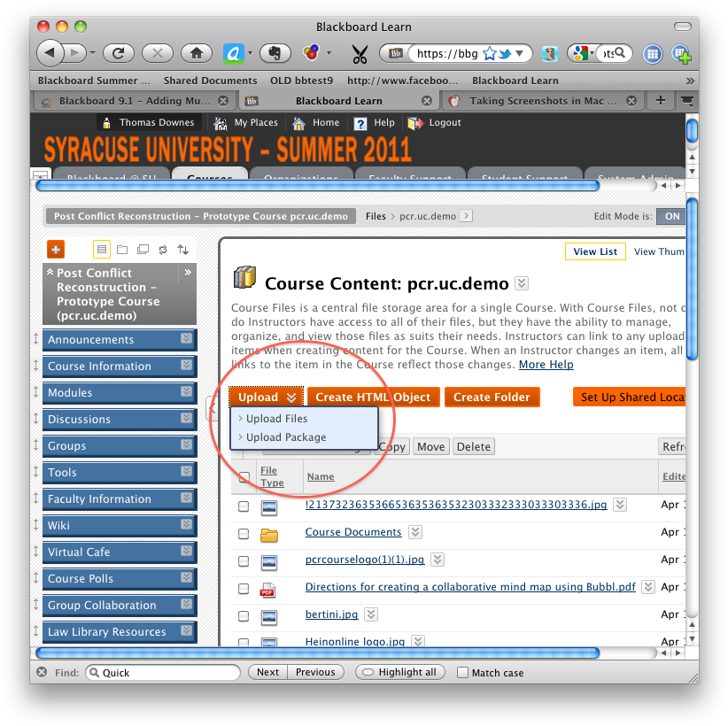Image resolution: width=728 pixels, height=726 pixels.
Task: Expand Course Information menu chevron
Action: tap(186, 365)
